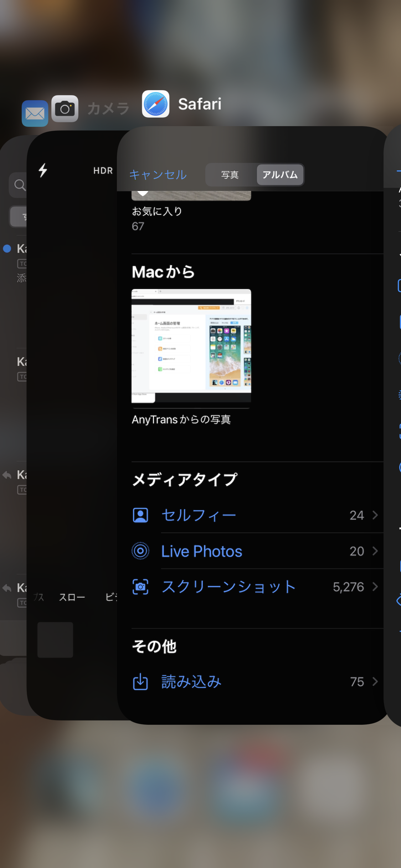The width and height of the screenshot is (401, 868).
Task: Tap キャンセル to cancel photo picker
Action: [158, 175]
